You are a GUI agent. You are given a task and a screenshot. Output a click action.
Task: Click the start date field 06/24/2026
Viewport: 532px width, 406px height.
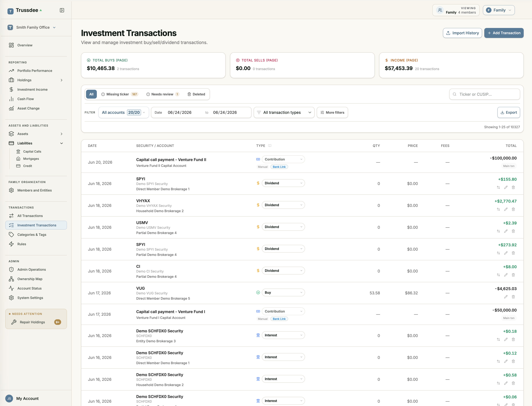tap(180, 112)
